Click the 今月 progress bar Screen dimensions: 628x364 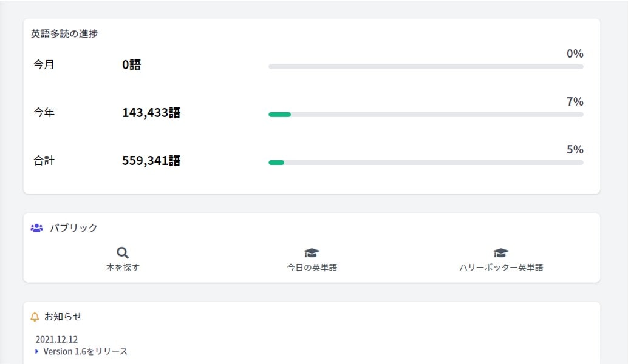[425, 66]
